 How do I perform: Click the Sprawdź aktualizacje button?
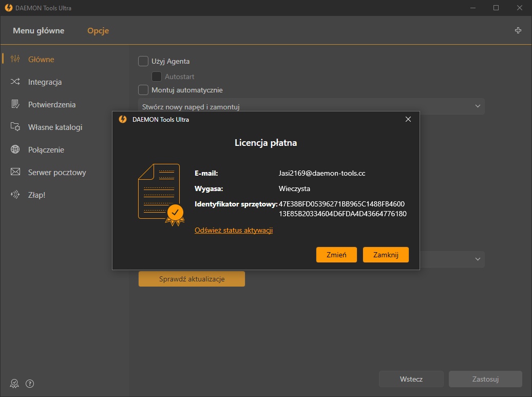192,279
